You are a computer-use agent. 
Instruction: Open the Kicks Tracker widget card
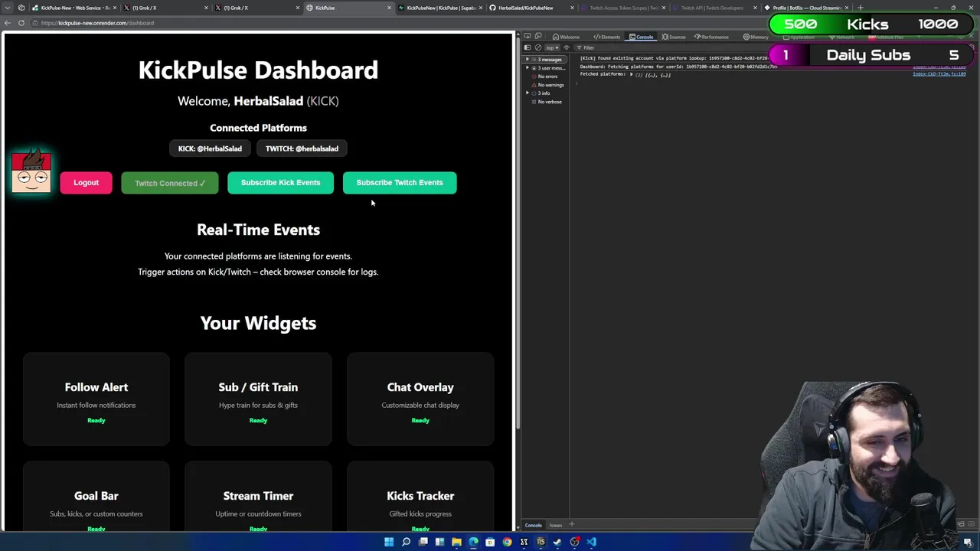[x=420, y=497]
